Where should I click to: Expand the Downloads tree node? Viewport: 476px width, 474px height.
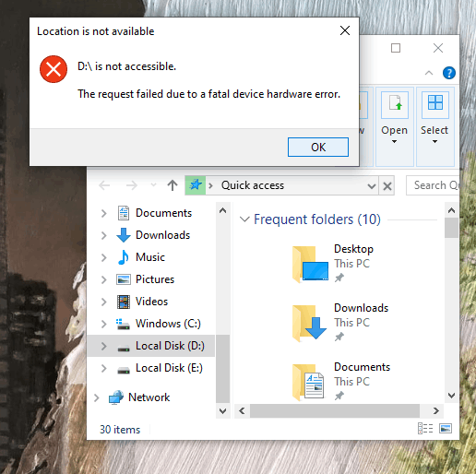(x=103, y=235)
